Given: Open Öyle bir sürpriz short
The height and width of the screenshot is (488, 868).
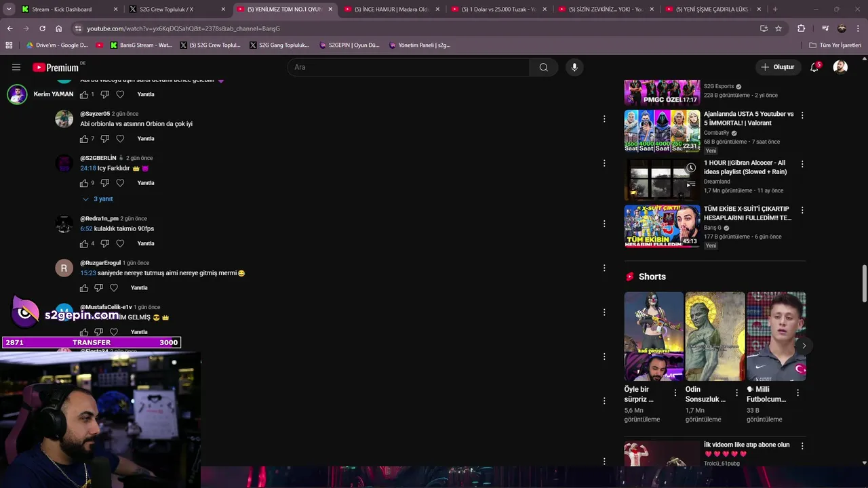Looking at the screenshot, I should 654,336.
